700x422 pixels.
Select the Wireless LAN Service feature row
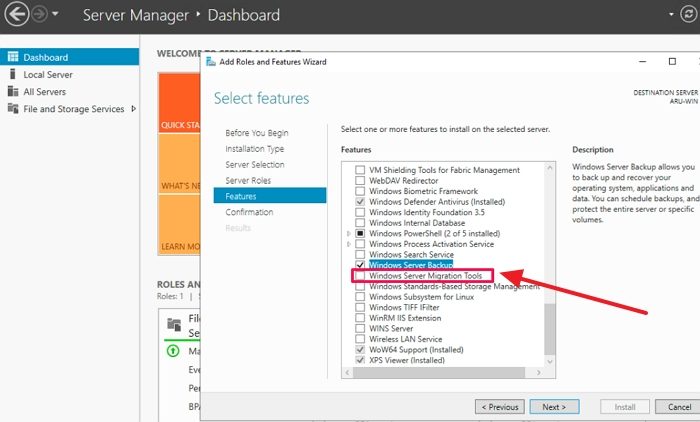click(406, 339)
